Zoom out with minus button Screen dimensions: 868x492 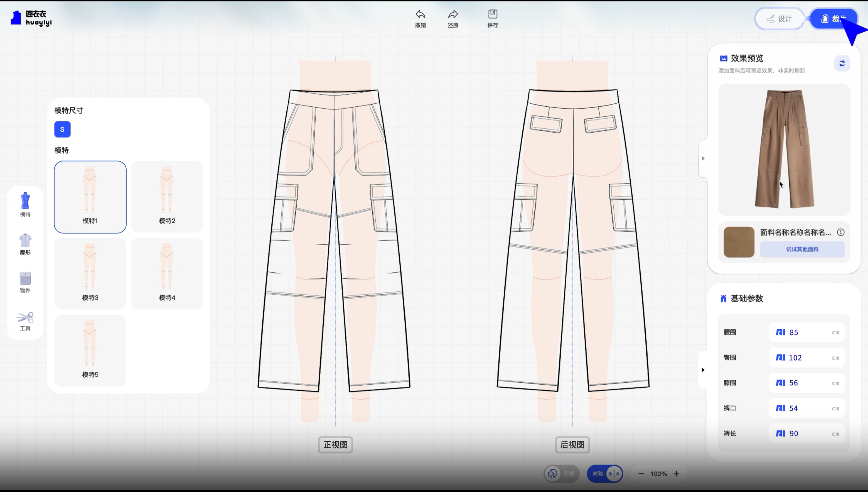(641, 474)
